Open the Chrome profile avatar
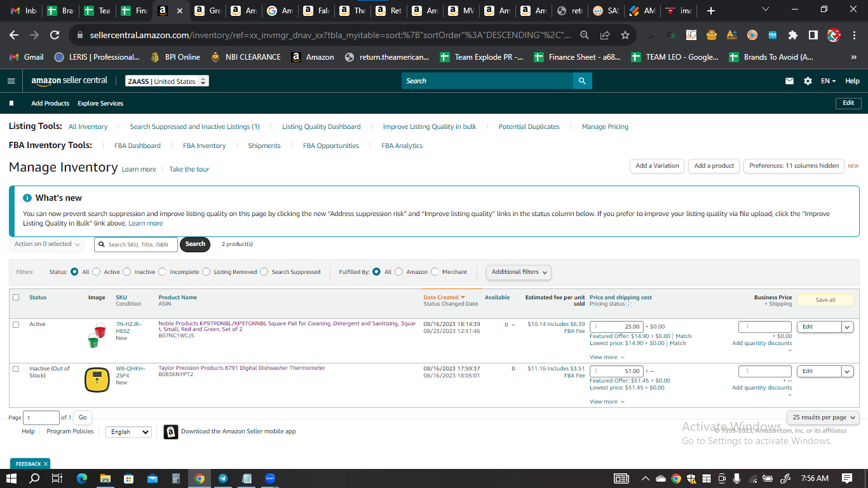This screenshot has width=868, height=488. click(834, 35)
